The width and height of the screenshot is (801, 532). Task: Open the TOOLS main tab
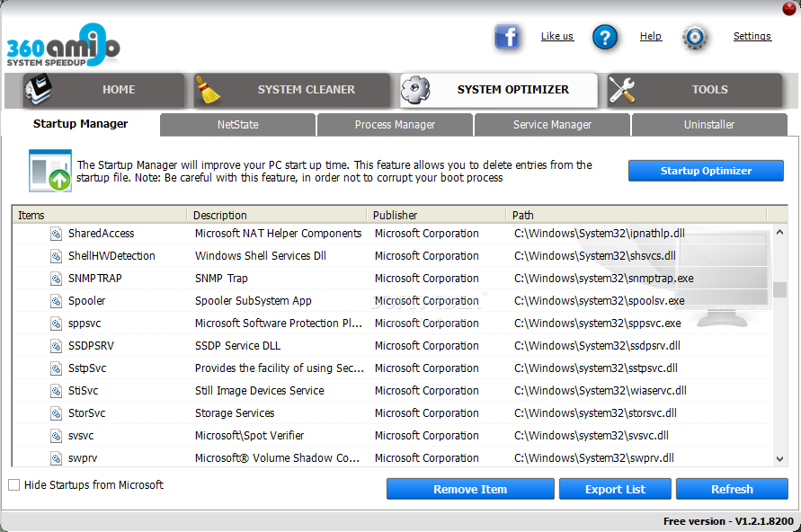[x=695, y=90]
